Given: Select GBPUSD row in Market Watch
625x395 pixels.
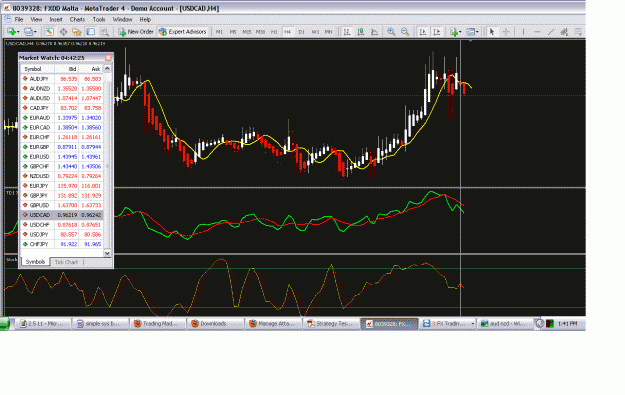Looking at the screenshot, I should tap(62, 205).
